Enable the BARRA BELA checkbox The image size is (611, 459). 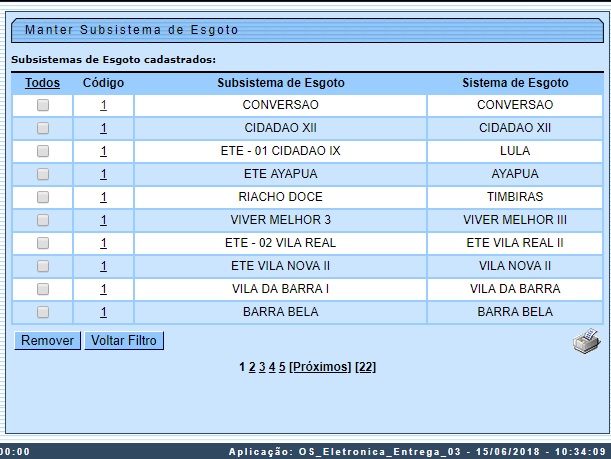43,312
